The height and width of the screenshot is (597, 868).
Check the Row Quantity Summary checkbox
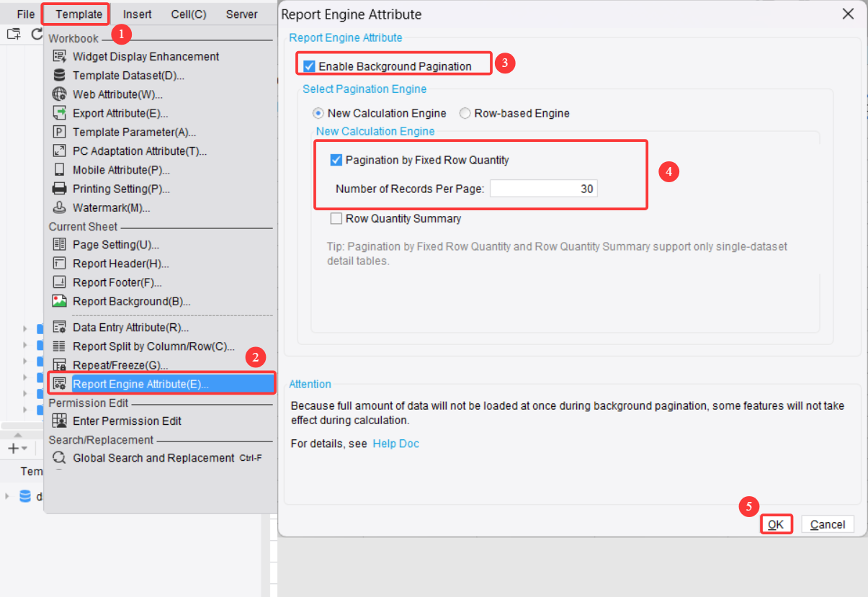(x=336, y=218)
